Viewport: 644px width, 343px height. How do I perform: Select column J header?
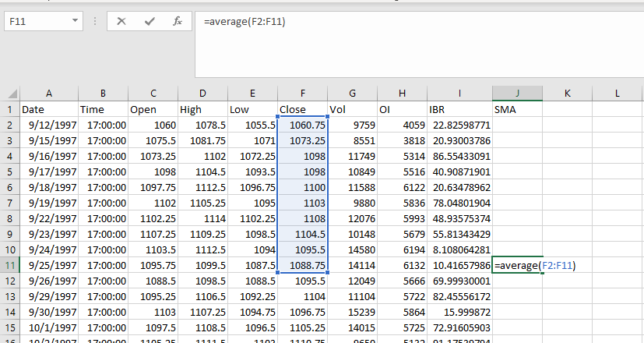[x=517, y=94]
